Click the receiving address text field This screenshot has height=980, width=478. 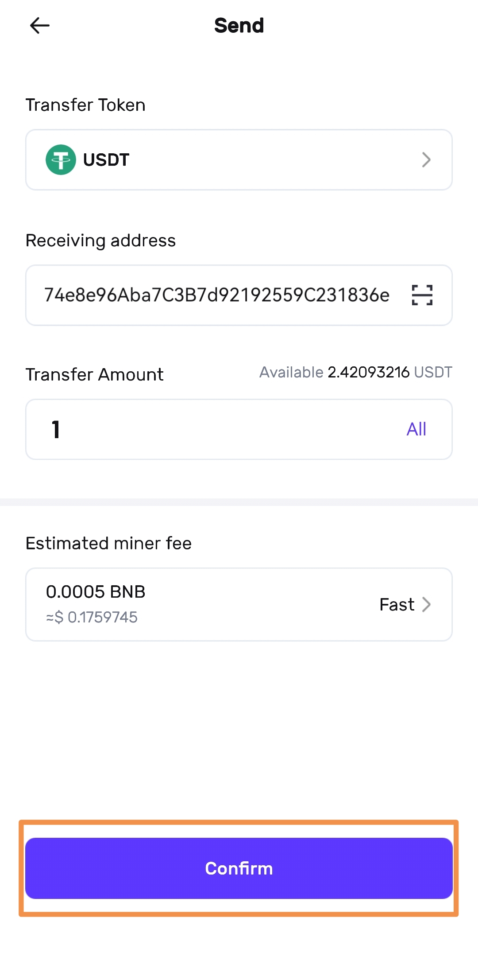point(216,295)
